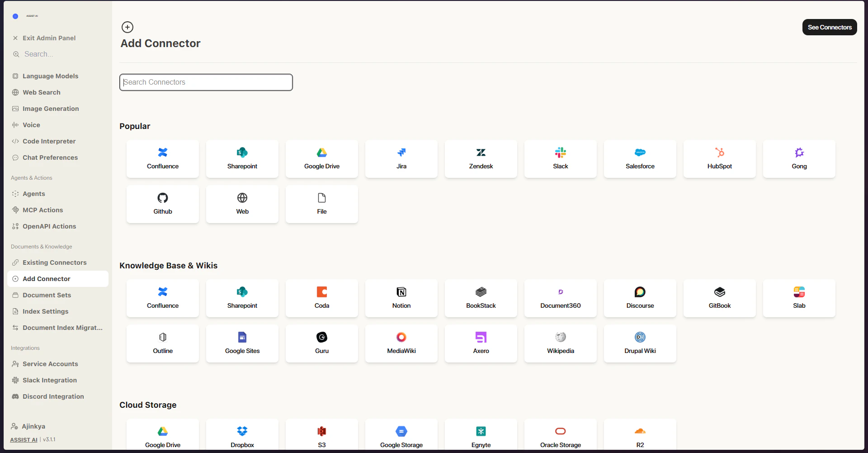This screenshot has height=453, width=868.
Task: Select the Notion connector card
Action: click(x=401, y=298)
